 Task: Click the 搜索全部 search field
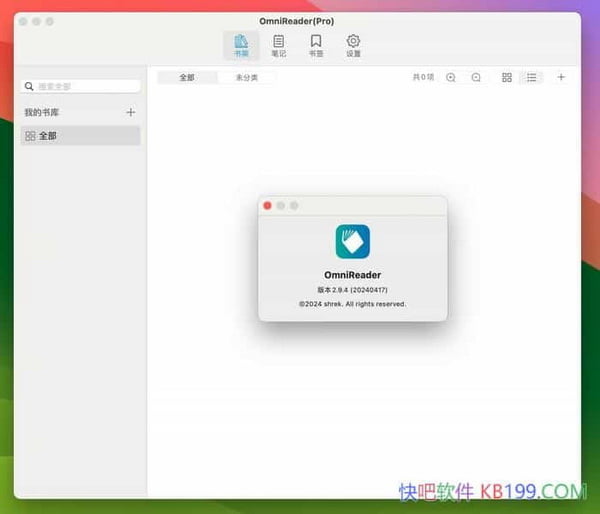pos(82,87)
